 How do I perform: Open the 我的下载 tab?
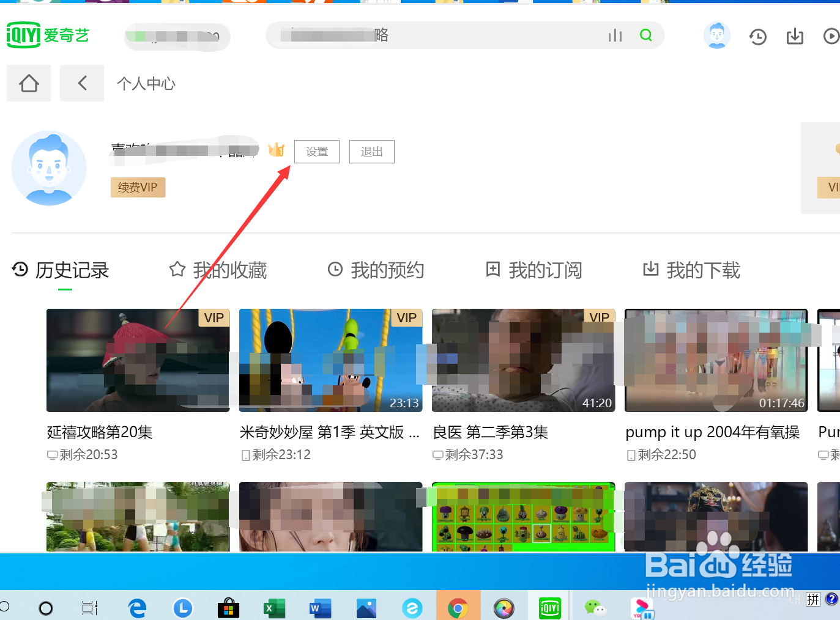(691, 270)
